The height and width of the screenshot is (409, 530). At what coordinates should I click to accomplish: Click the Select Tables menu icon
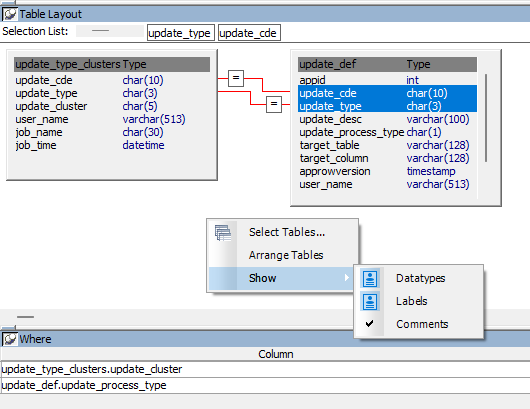click(x=223, y=233)
